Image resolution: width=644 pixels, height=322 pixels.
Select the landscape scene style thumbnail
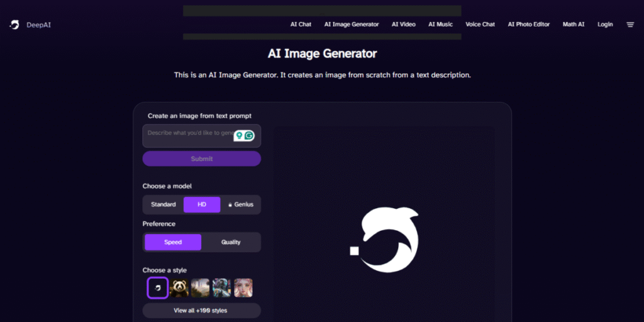pos(201,288)
